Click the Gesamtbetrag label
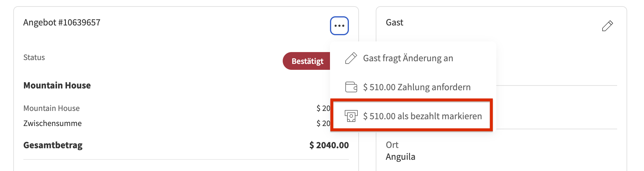 [x=53, y=145]
